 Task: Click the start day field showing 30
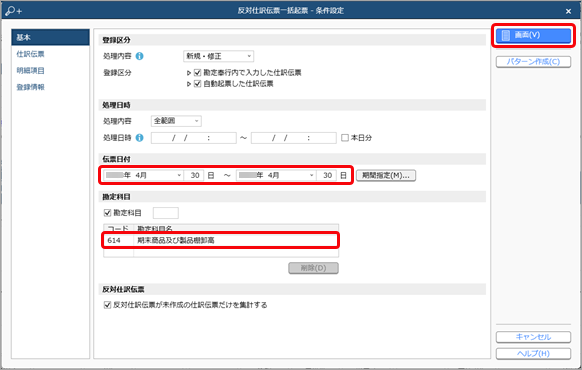pyautogui.click(x=194, y=175)
